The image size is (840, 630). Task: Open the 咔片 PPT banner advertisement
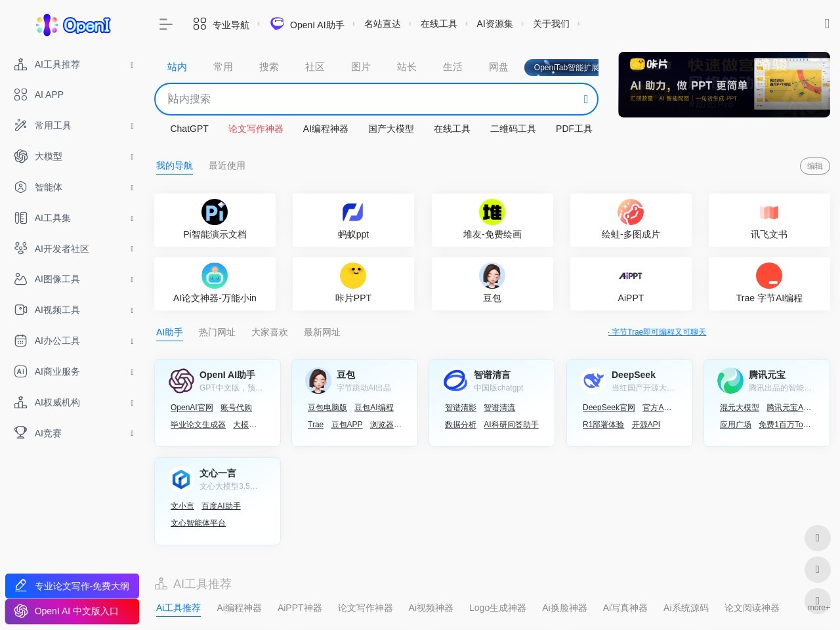tap(724, 85)
